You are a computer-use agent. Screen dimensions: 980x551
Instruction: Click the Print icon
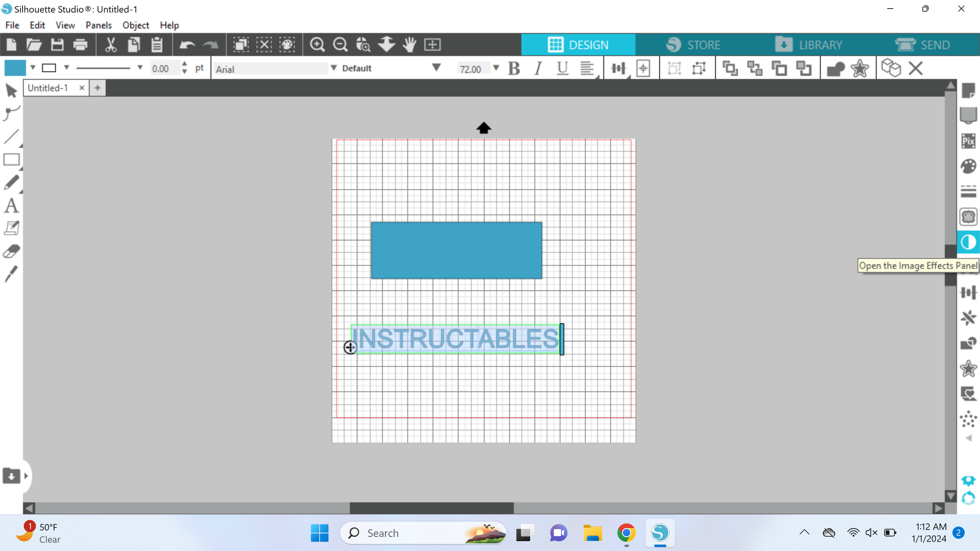80,44
